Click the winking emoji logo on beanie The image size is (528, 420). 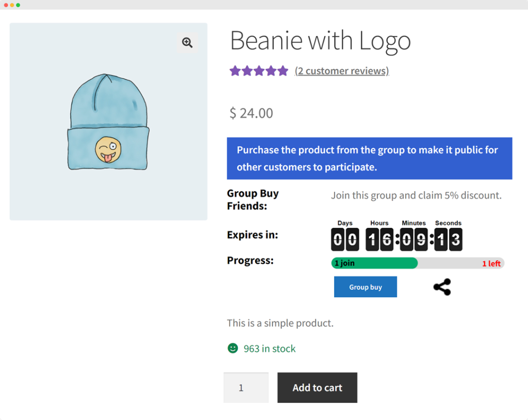click(x=108, y=149)
